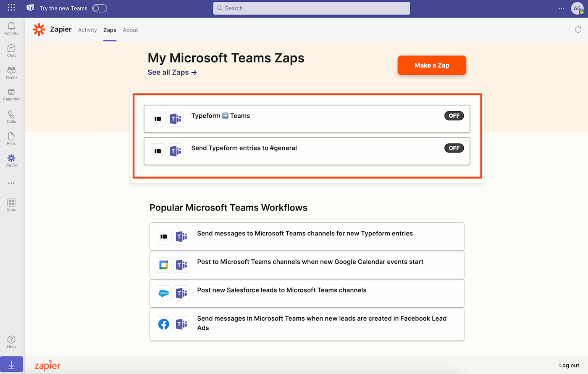Open Send Typeform entries to #general Zap
Image resolution: width=588 pixels, height=374 pixels.
[x=307, y=151]
